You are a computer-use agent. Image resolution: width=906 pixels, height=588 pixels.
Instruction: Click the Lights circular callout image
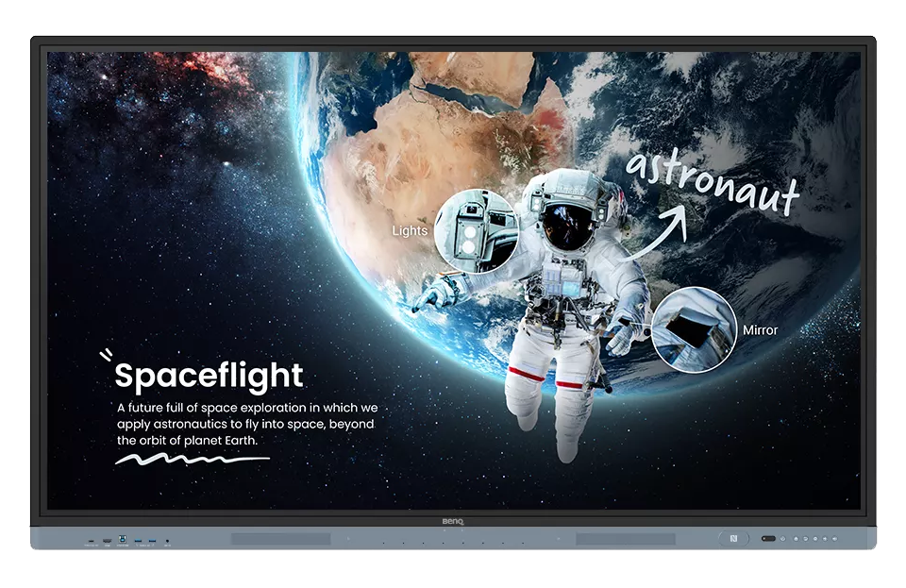[x=476, y=231]
